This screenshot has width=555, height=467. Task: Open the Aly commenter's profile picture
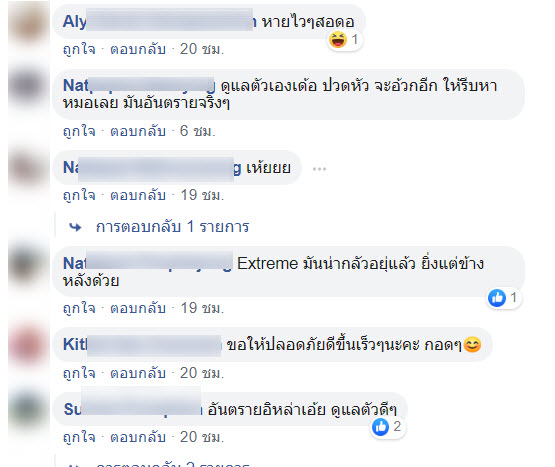click(x=29, y=24)
